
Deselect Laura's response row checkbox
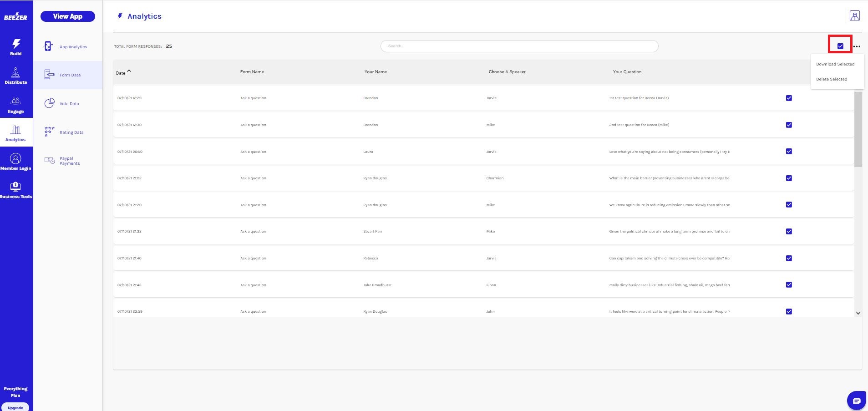click(x=789, y=152)
